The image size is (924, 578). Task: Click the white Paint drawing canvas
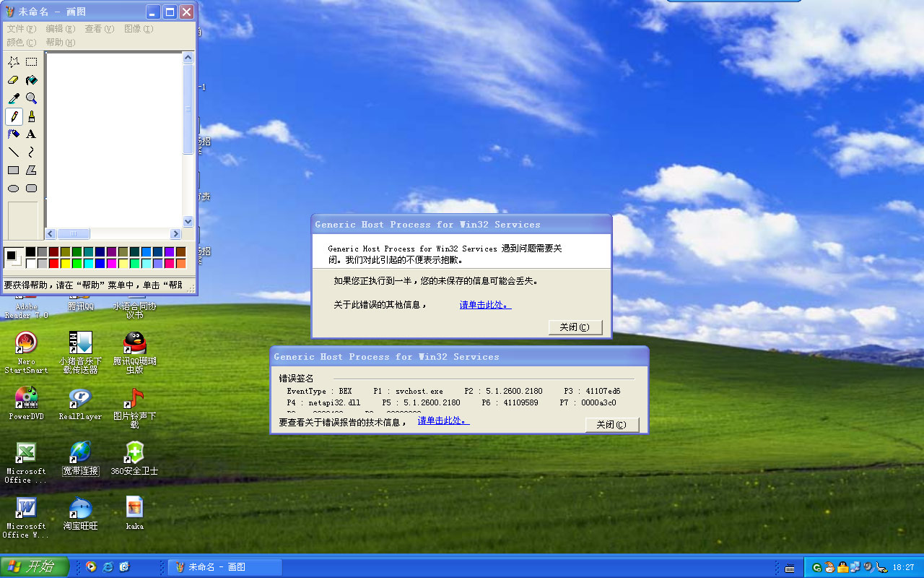click(114, 140)
